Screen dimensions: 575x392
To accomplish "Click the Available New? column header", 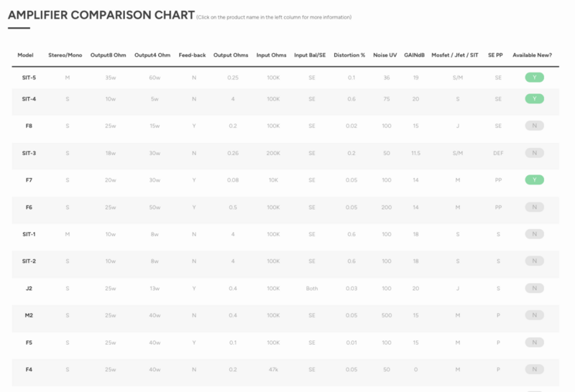I will [x=533, y=55].
